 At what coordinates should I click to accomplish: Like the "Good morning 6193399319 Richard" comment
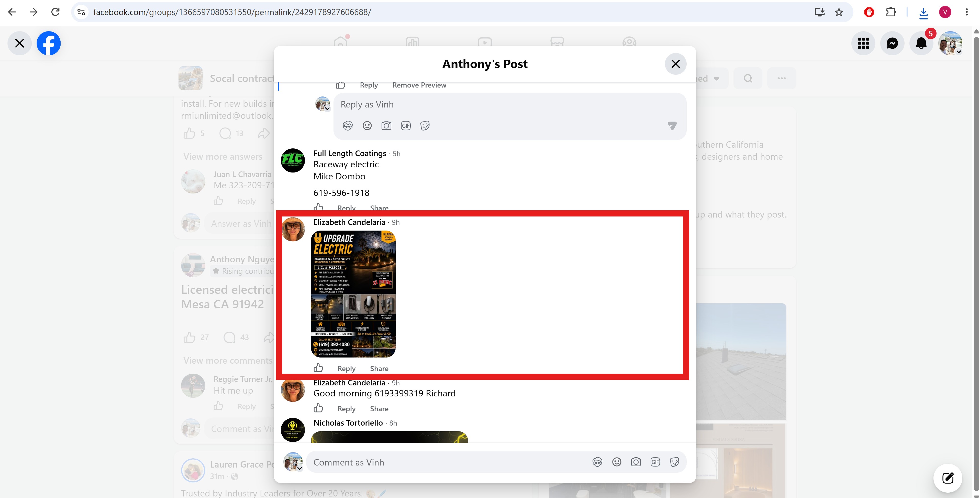[x=318, y=408]
